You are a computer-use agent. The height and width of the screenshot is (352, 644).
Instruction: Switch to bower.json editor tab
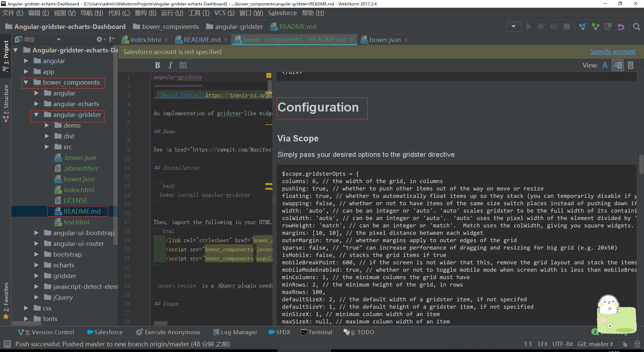pyautogui.click(x=385, y=40)
